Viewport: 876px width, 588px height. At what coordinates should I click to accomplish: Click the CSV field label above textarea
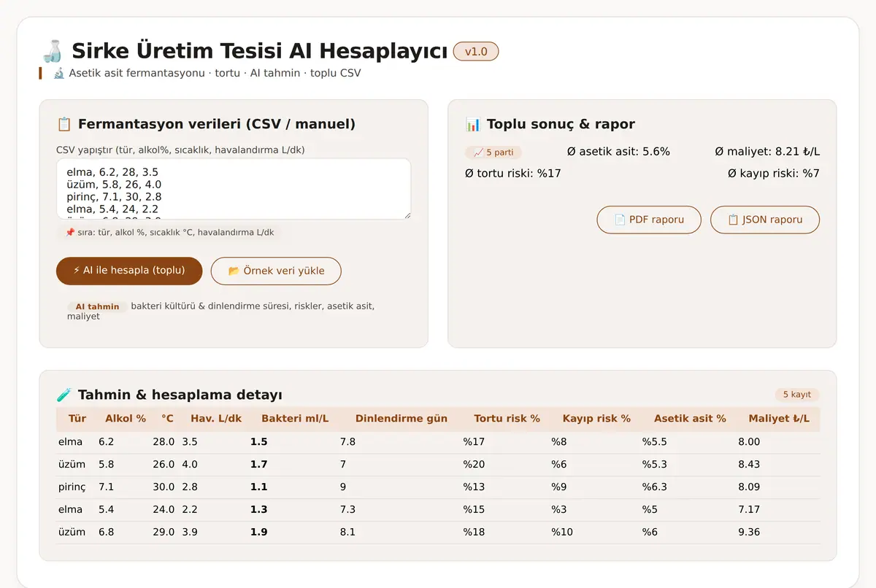[180, 150]
